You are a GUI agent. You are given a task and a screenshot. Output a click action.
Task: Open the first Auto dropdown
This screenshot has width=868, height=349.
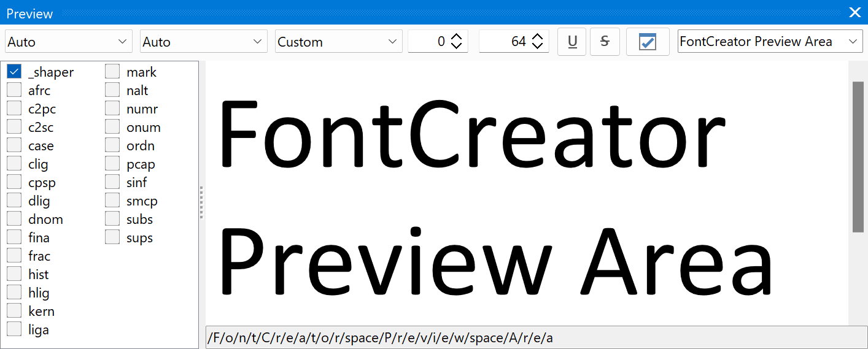pos(69,42)
